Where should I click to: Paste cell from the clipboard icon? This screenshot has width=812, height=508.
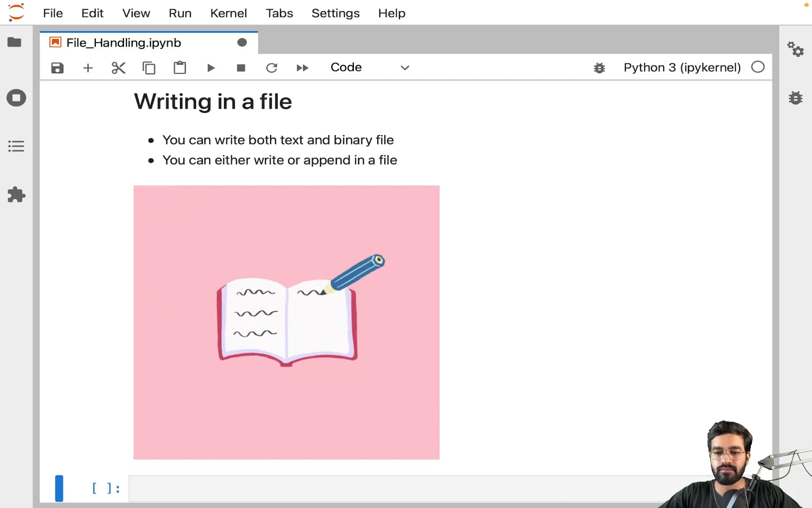click(180, 68)
